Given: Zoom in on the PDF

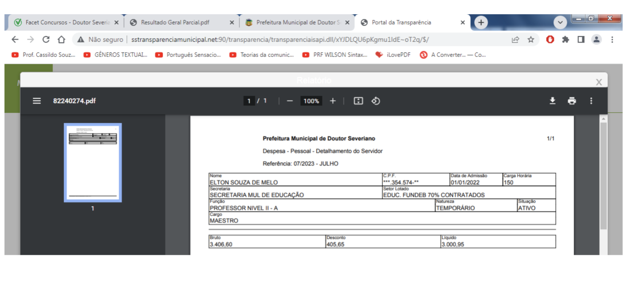Looking at the screenshot, I should click(x=333, y=101).
